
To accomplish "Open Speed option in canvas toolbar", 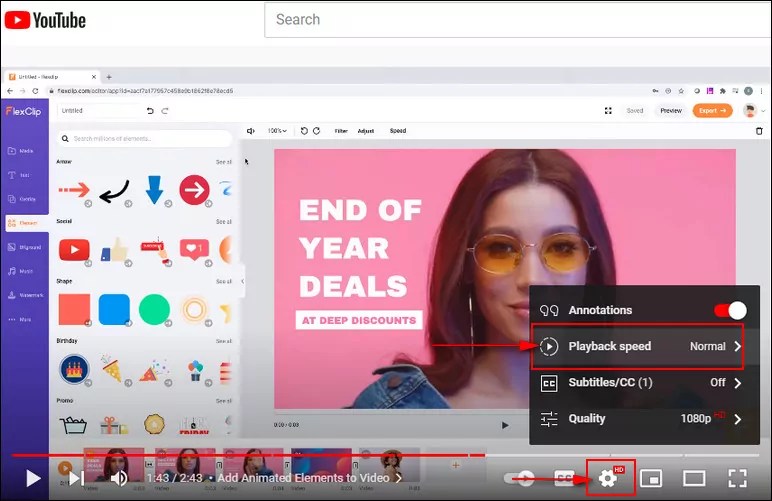I will tap(398, 131).
